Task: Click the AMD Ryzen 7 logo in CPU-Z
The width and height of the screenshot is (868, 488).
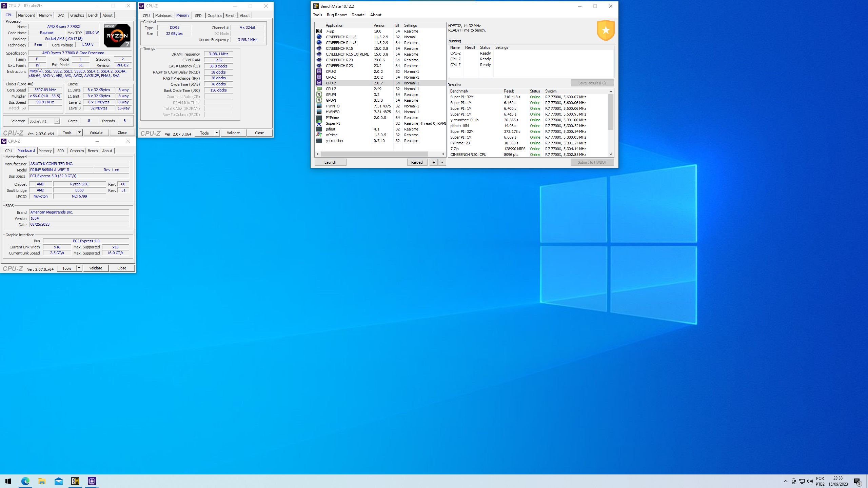Action: pyautogui.click(x=117, y=36)
